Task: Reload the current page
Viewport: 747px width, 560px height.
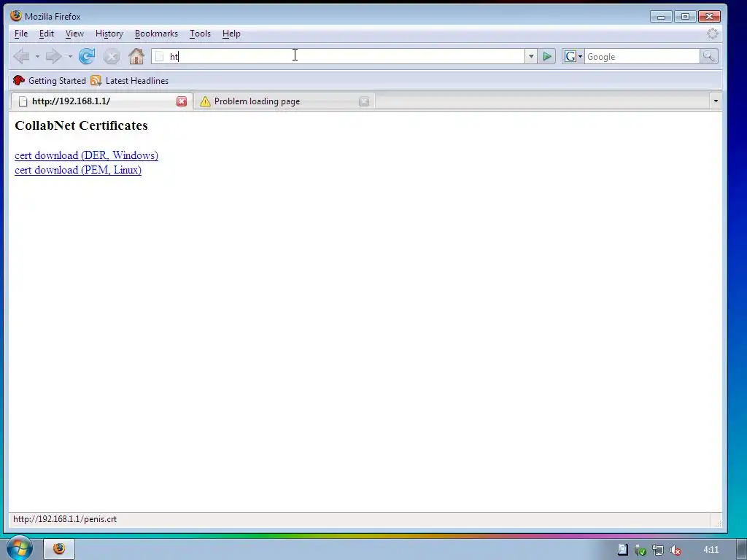Action: click(87, 57)
